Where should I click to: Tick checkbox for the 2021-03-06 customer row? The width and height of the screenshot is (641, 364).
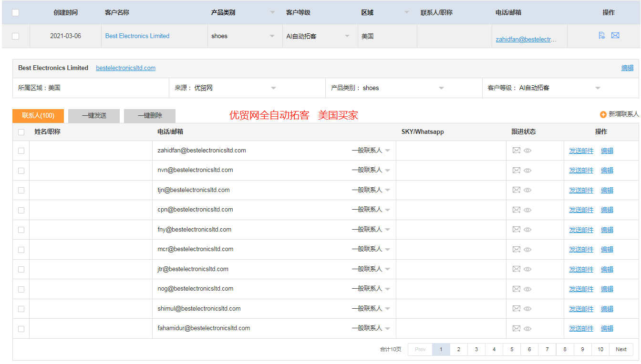click(x=16, y=36)
